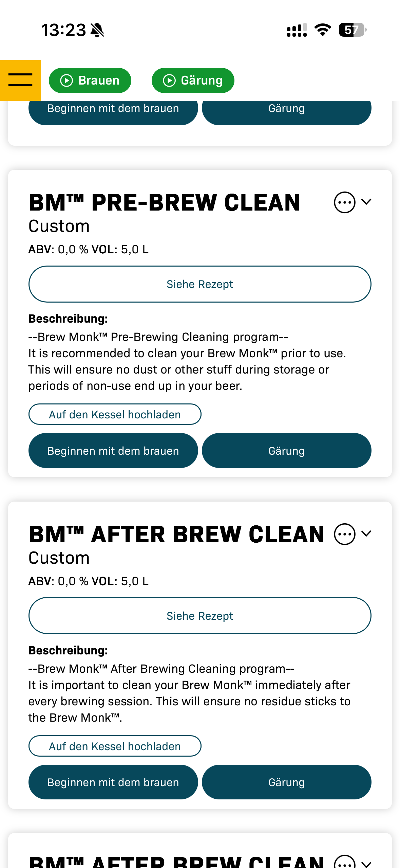Open more options for BM Pre-Brew Clean

coord(344,202)
